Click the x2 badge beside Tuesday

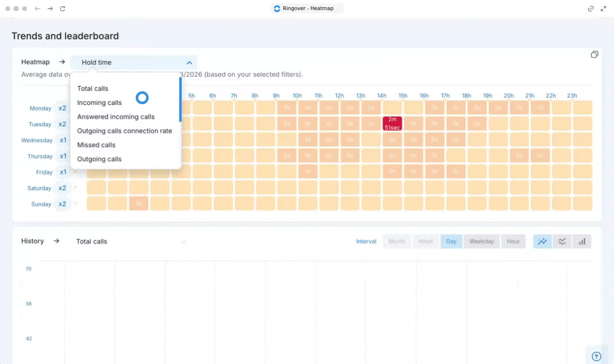(x=62, y=124)
